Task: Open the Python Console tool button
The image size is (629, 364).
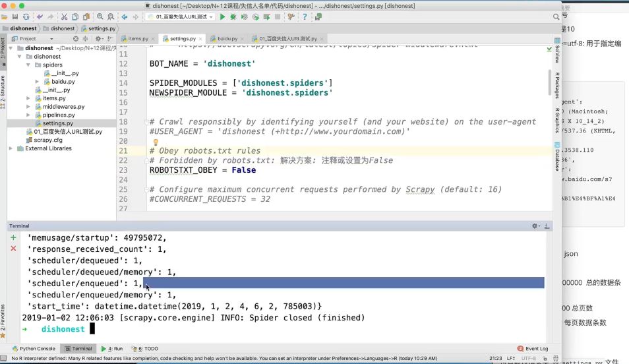Action: pyautogui.click(x=33, y=348)
